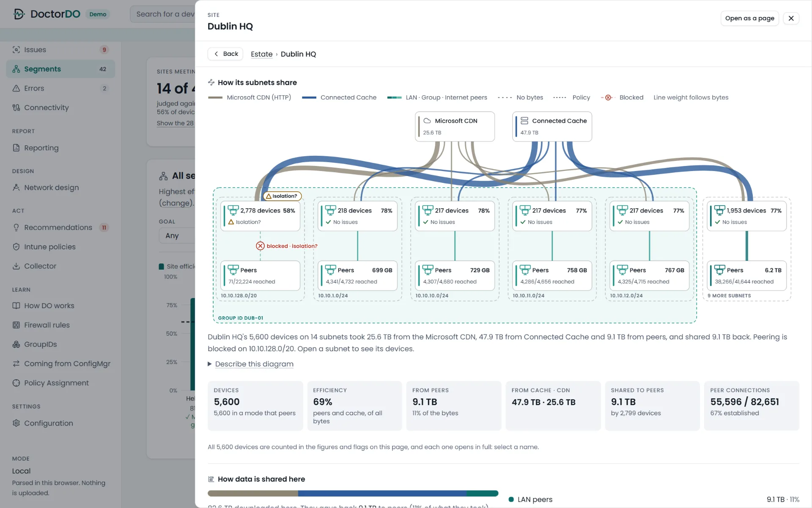Open How DO works book icon

tap(16, 306)
